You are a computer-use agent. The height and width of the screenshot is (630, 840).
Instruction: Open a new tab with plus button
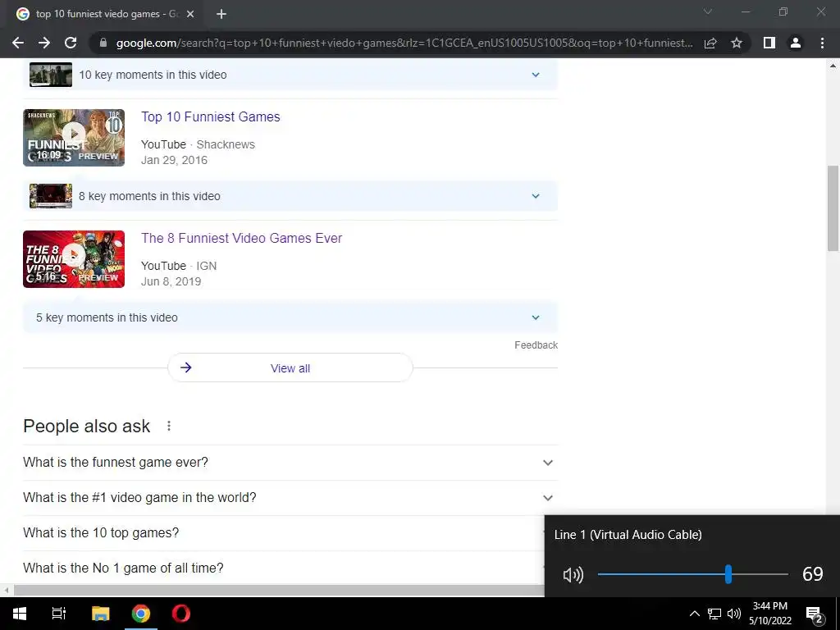(221, 14)
